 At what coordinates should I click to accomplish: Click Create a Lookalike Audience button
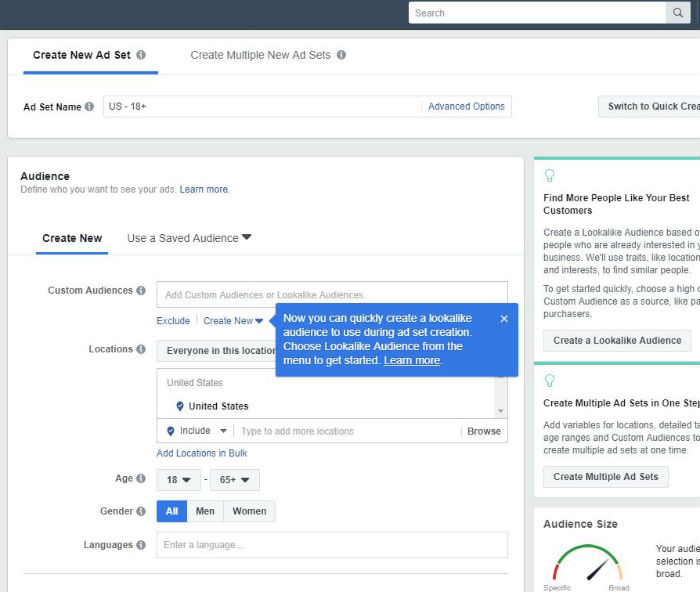tap(617, 340)
